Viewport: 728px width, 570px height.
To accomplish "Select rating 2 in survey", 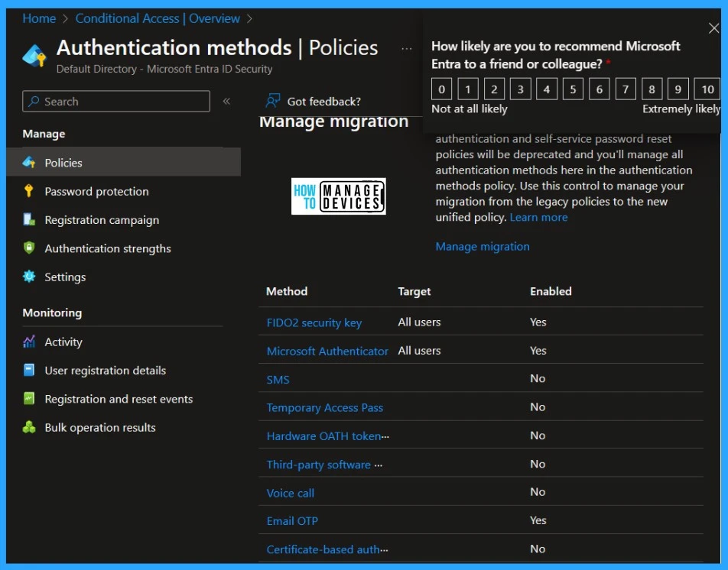I will [494, 89].
